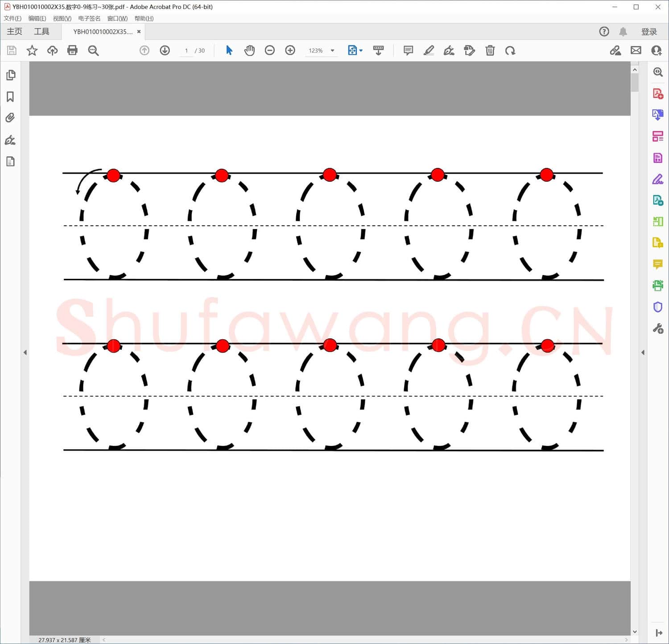Open the help question mark
The width and height of the screenshot is (669, 644).
pos(604,32)
